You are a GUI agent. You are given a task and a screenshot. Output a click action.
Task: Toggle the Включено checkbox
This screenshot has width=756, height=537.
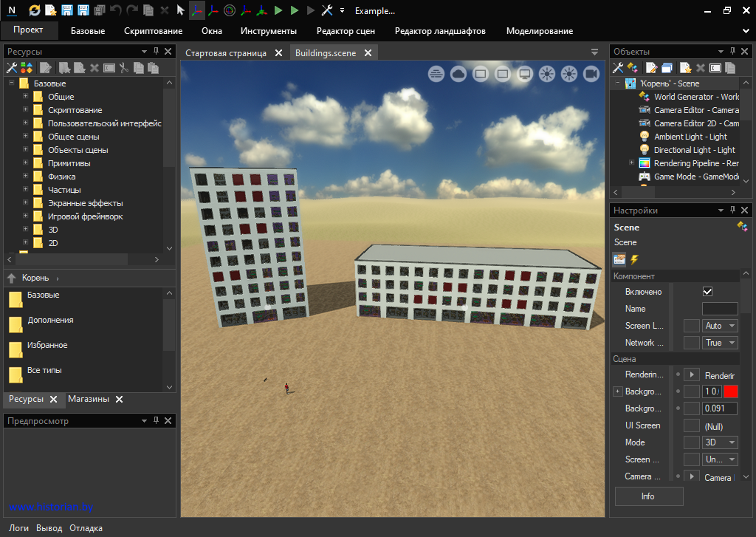pyautogui.click(x=707, y=292)
